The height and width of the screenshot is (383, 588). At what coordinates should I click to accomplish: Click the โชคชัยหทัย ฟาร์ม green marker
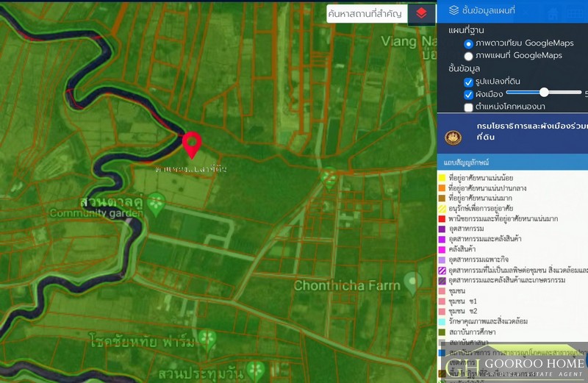point(208,339)
